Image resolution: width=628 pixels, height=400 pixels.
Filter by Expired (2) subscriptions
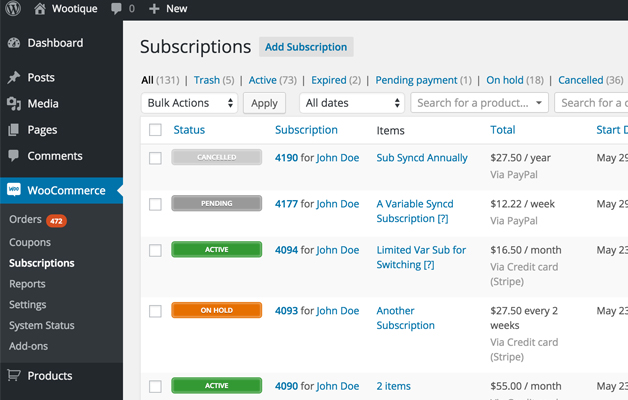(x=336, y=80)
